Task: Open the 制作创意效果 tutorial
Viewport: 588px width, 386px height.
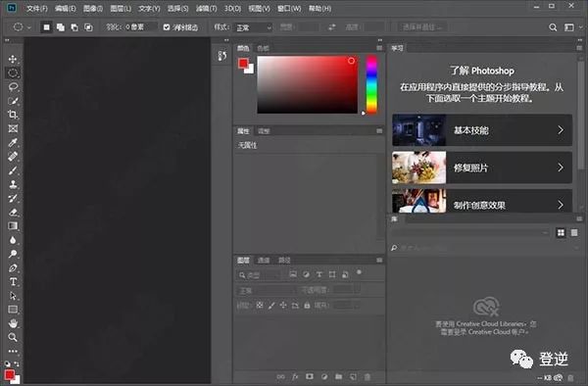Action: click(482, 201)
